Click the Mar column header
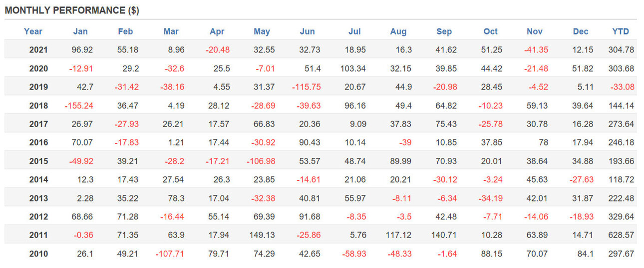This screenshot has width=644, height=268. click(x=171, y=31)
